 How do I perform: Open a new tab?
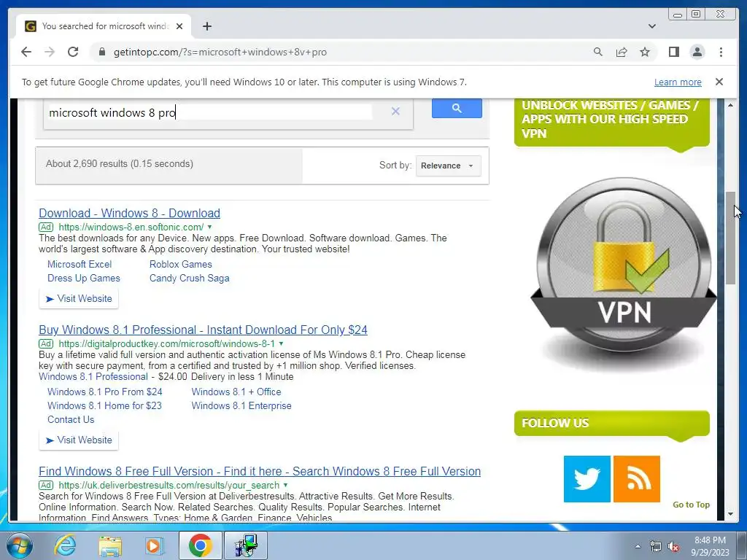click(206, 26)
